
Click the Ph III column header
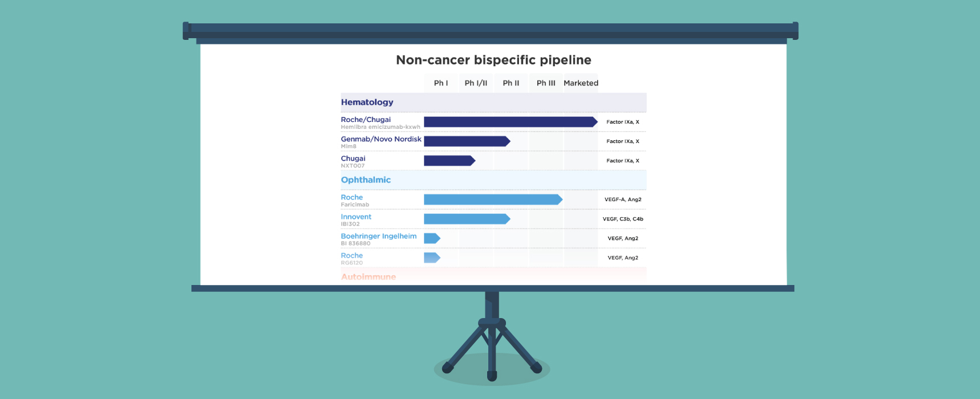tap(545, 83)
